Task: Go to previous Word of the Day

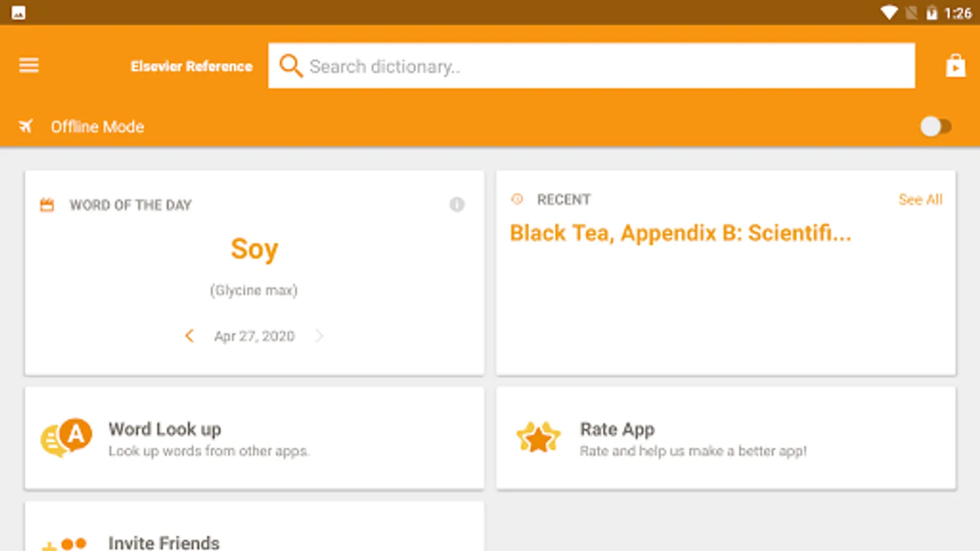Action: (189, 335)
